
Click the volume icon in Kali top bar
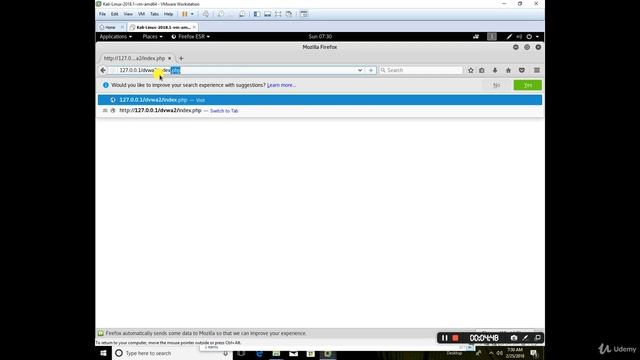(519, 36)
